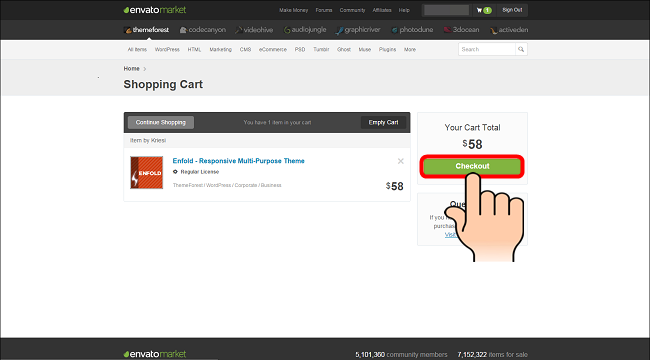650x360 pixels.
Task: Click the ThemeForest category path text
Action: [188, 185]
